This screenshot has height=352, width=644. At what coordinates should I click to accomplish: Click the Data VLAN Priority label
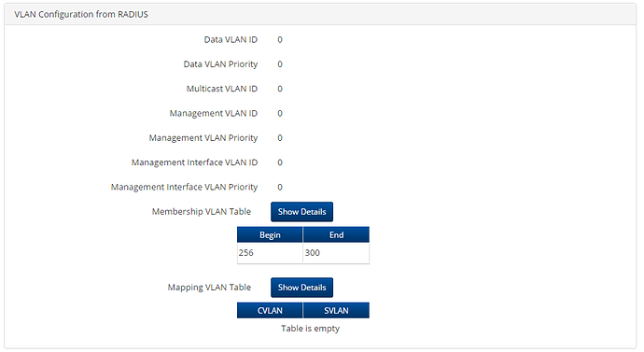(x=220, y=64)
